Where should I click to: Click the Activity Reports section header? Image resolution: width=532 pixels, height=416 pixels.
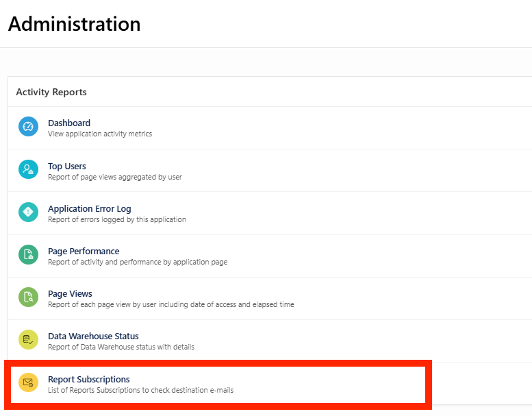point(51,92)
